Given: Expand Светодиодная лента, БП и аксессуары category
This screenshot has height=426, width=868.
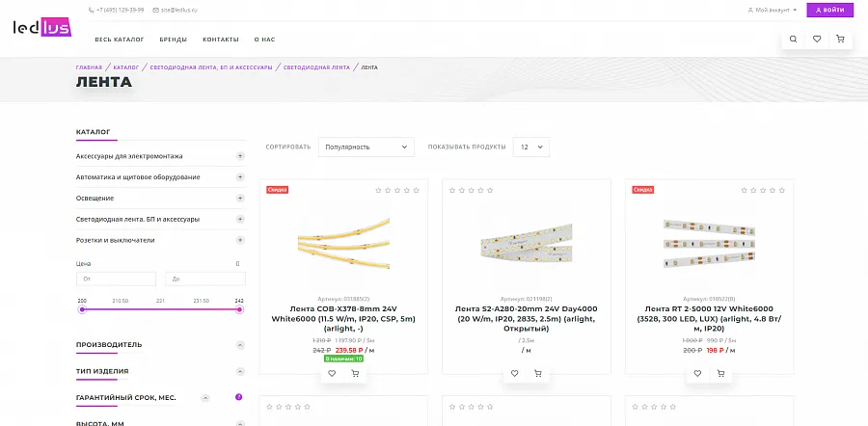Looking at the screenshot, I should [240, 219].
